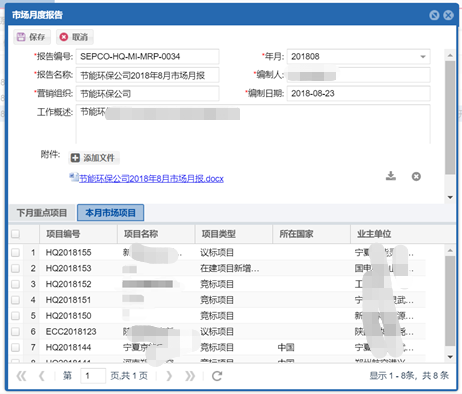Image resolution: width=462 pixels, height=394 pixels.
Task: Click 中国 in the HQ2018144 row
Action: 286,347
